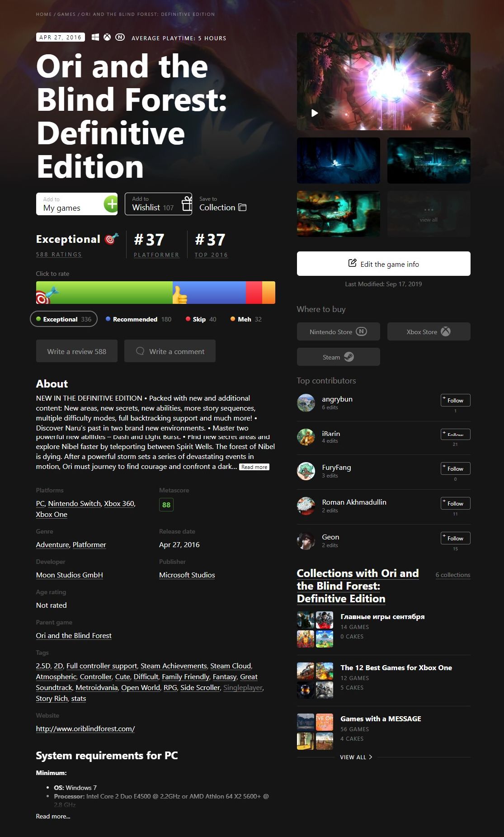Open the blue cave screenshot thumbnail
Viewport: 504px width, 837px height.
(x=338, y=161)
